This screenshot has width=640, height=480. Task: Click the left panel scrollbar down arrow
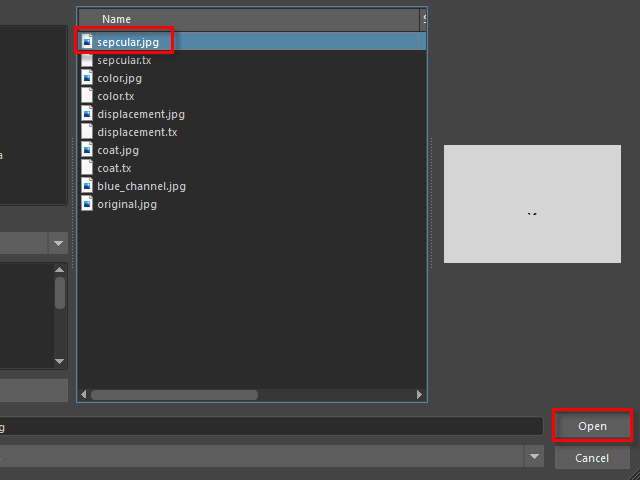point(60,361)
